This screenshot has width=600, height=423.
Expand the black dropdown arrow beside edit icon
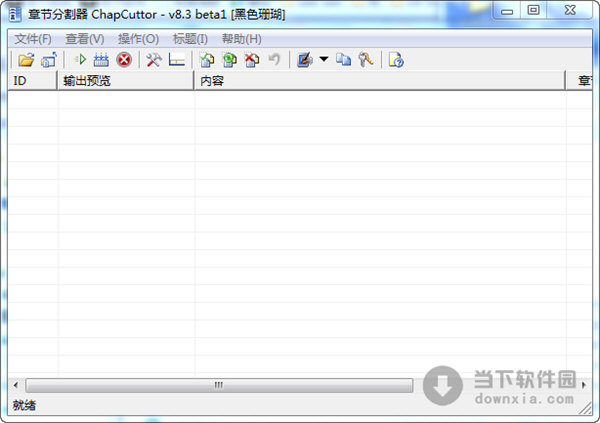(x=324, y=59)
